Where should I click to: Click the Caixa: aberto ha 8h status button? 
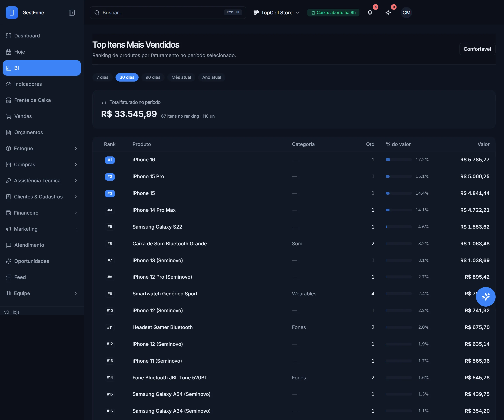click(x=333, y=12)
